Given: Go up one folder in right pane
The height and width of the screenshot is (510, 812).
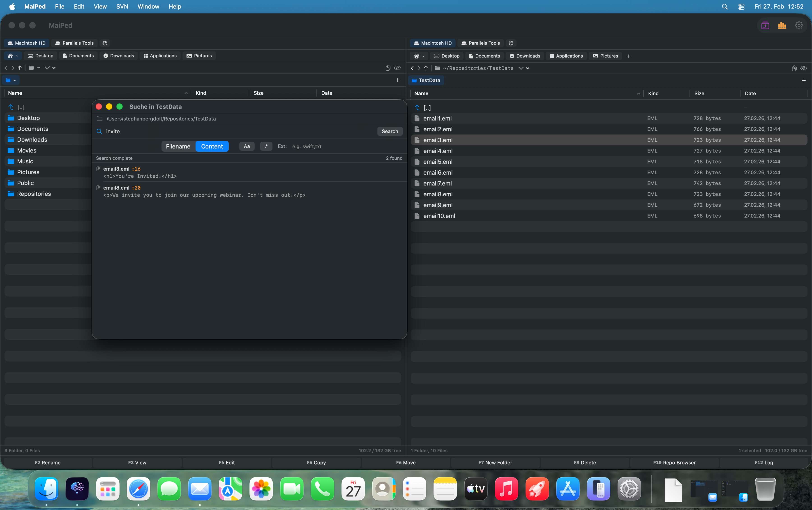Looking at the screenshot, I should [426, 68].
